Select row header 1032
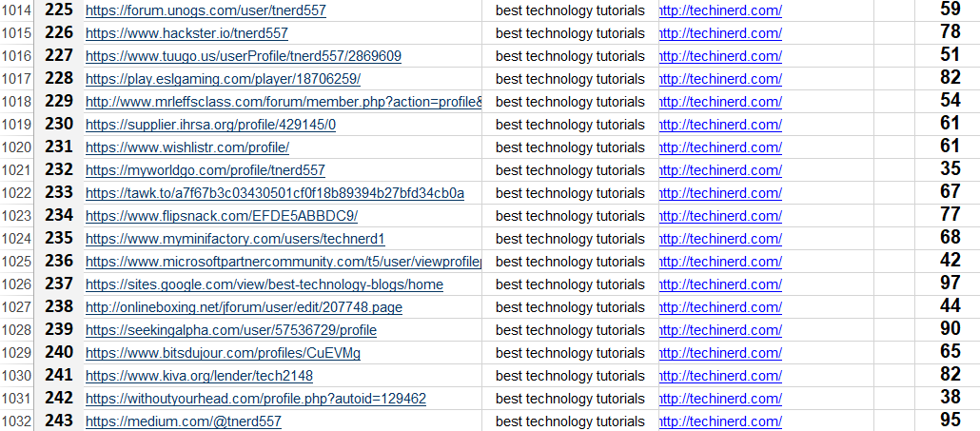 pyautogui.click(x=16, y=421)
